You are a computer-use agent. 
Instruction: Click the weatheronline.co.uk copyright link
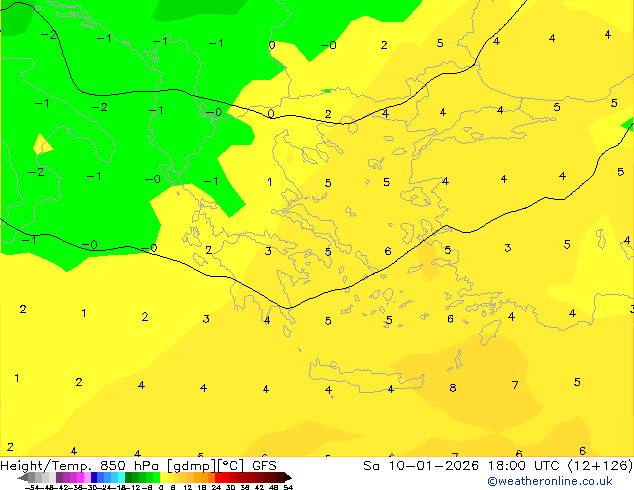tap(550, 481)
